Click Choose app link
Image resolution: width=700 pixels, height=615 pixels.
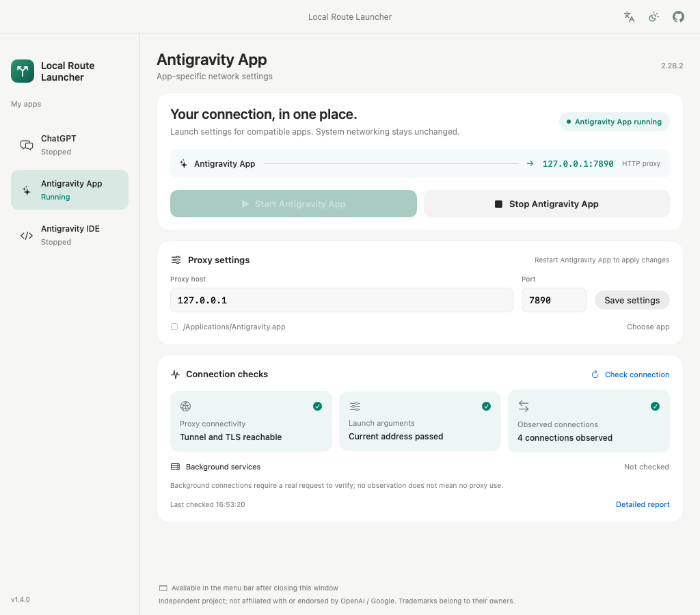pyautogui.click(x=648, y=327)
